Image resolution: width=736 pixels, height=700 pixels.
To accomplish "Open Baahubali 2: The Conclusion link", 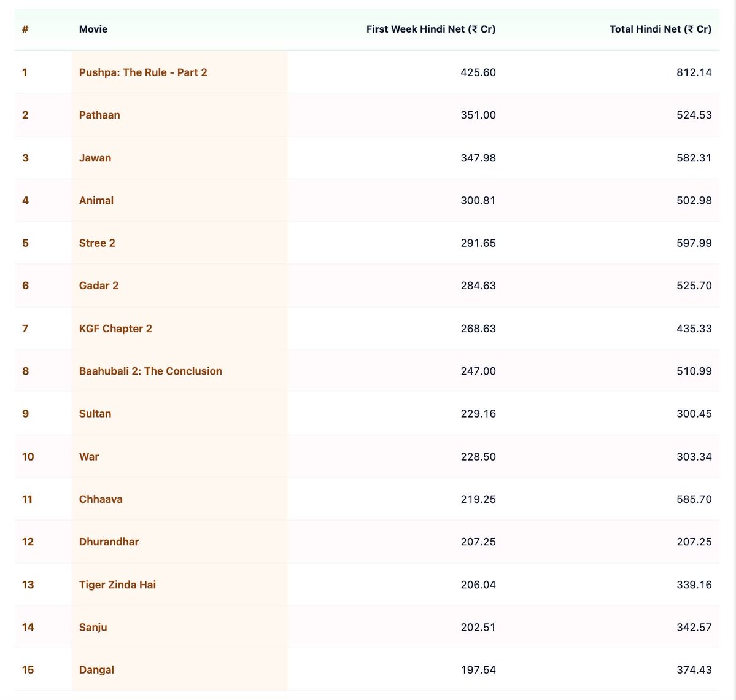I will [150, 371].
